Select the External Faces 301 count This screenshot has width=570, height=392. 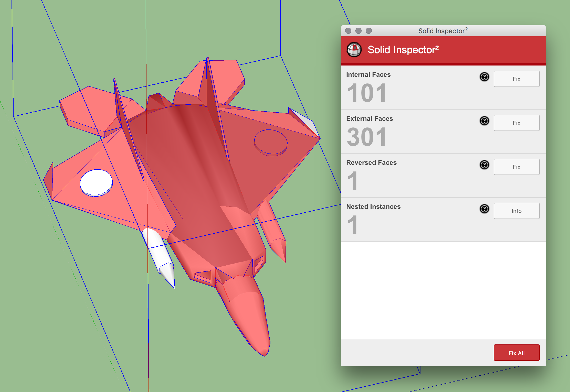click(x=366, y=137)
